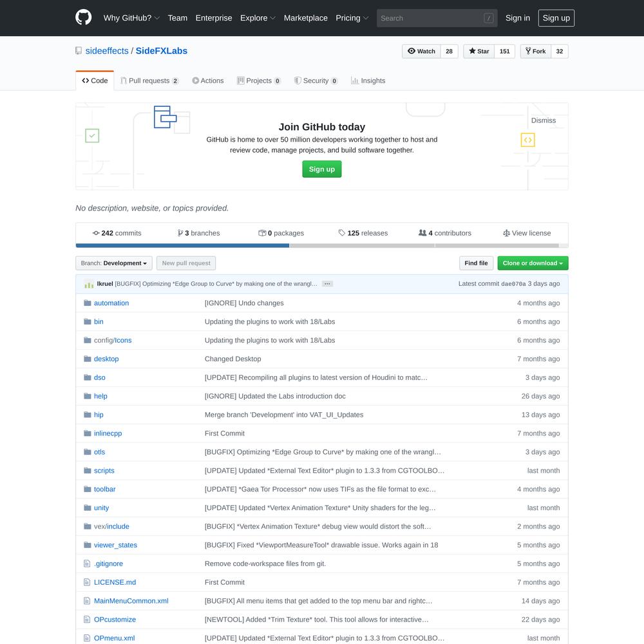644x644 pixels.
Task: Click the hip folder icon
Action: tap(88, 415)
